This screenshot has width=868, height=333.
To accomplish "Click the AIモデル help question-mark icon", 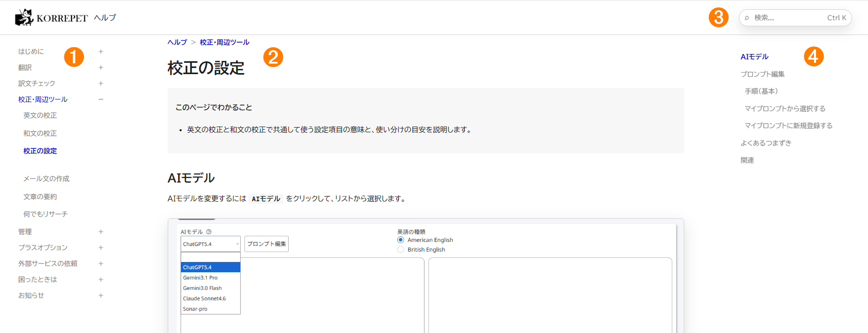I will click(x=209, y=232).
